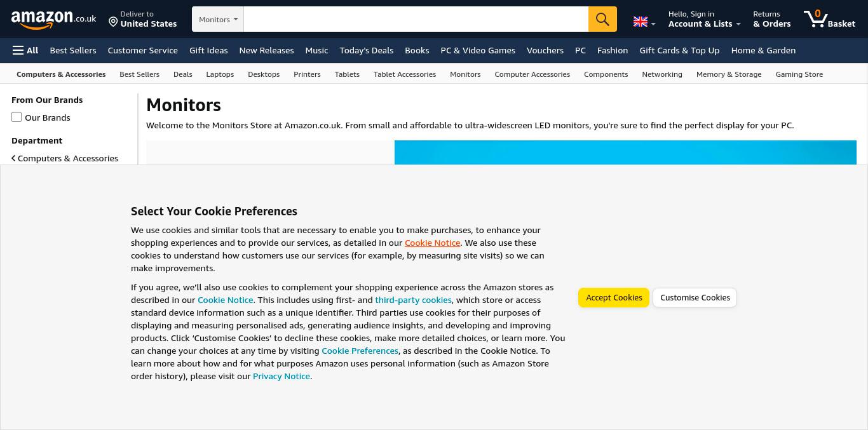Open the Monitors search category dropdown
The height and width of the screenshot is (430, 868).
(x=218, y=19)
